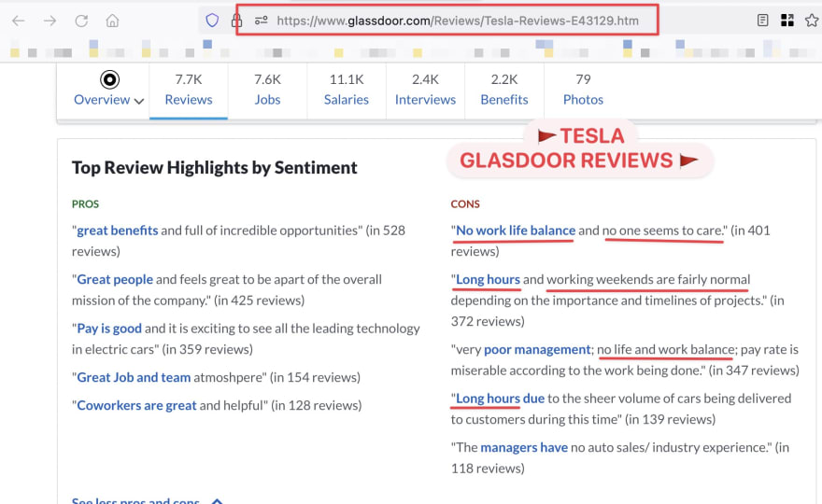Image resolution: width=822 pixels, height=504 pixels.
Task: View site security via padlock icon
Action: tap(237, 21)
